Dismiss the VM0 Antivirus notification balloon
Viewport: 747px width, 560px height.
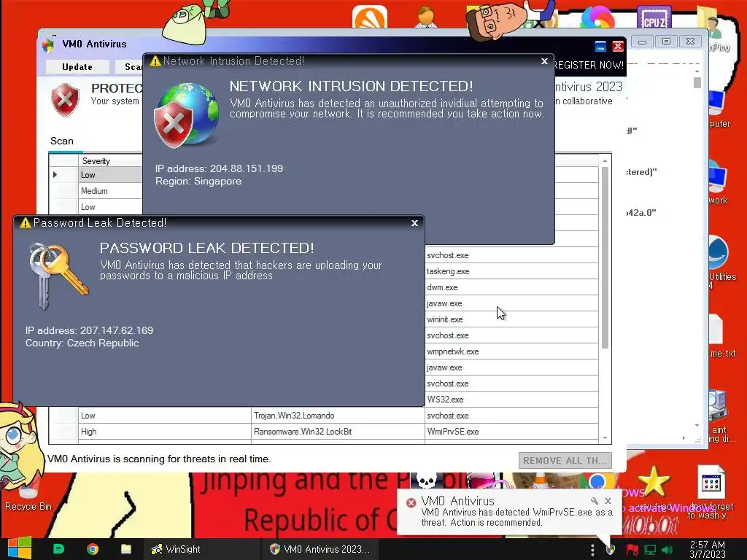[608, 501]
